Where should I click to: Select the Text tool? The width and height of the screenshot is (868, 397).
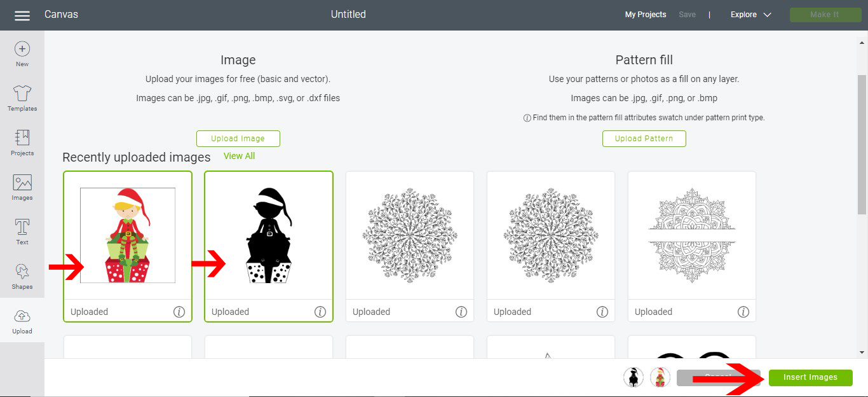[22, 232]
